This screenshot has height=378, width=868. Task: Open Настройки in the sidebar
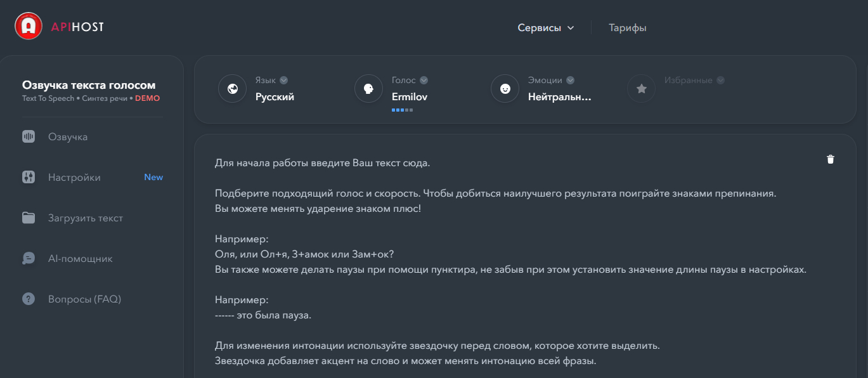pos(74,178)
